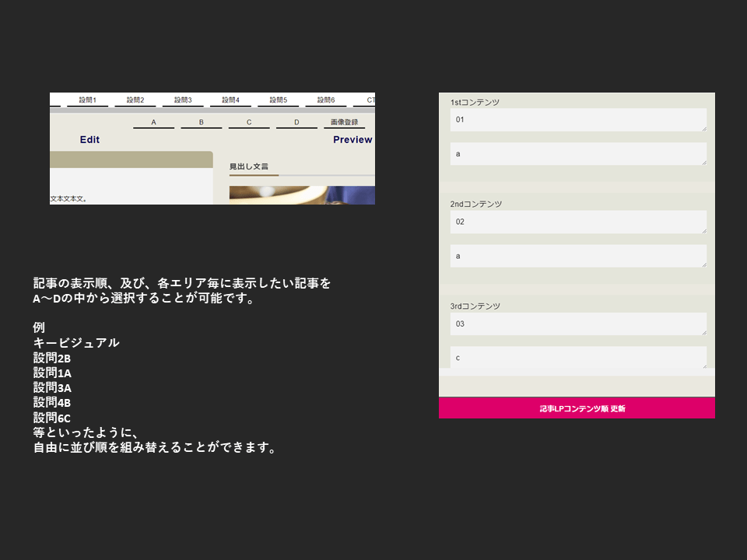The image size is (747, 560).
Task: Select the 設問3 tab
Action: click(183, 100)
